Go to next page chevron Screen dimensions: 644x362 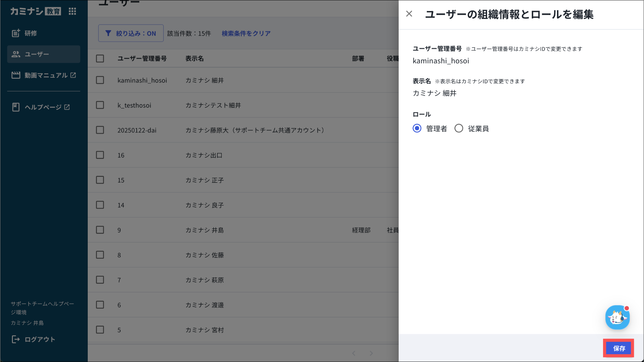point(371,353)
